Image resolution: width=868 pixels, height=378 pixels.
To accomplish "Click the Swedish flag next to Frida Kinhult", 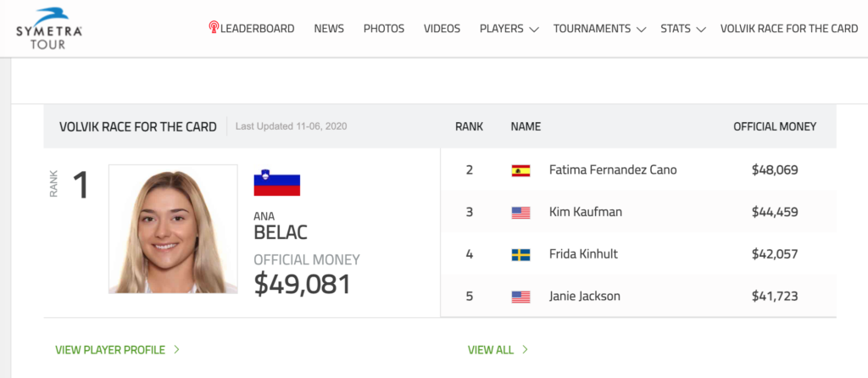I will (x=520, y=254).
